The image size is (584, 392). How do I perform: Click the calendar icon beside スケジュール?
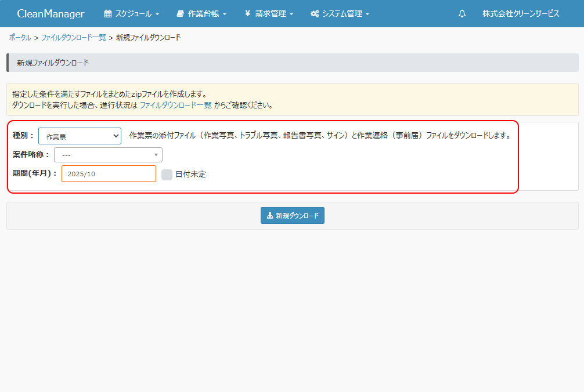click(107, 14)
